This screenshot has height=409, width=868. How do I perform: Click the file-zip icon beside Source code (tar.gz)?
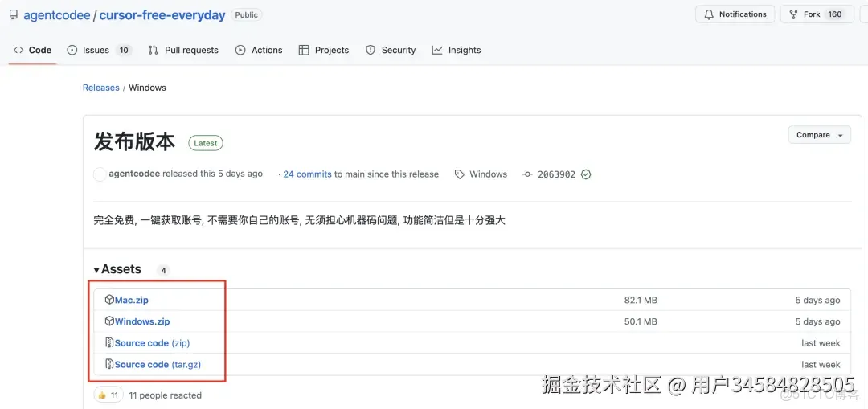(109, 364)
